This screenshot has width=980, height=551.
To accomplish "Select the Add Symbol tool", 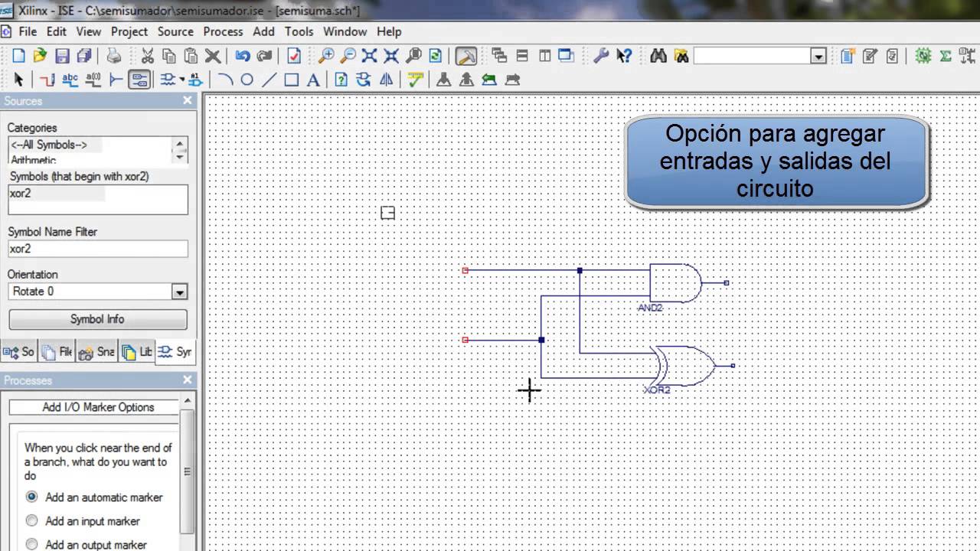I will 168,80.
